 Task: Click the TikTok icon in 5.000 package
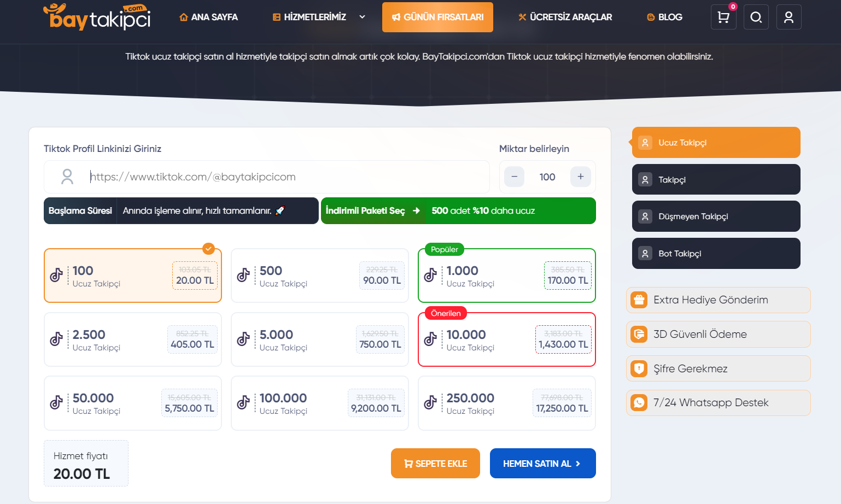(243, 339)
